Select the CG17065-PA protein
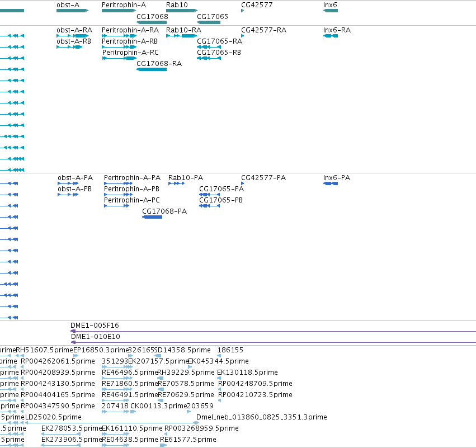This screenshot has width=476, height=448. tap(209, 195)
